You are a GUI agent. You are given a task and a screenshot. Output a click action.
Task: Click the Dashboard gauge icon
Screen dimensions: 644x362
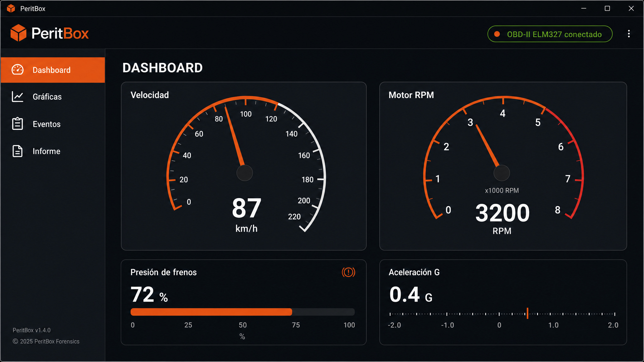18,70
